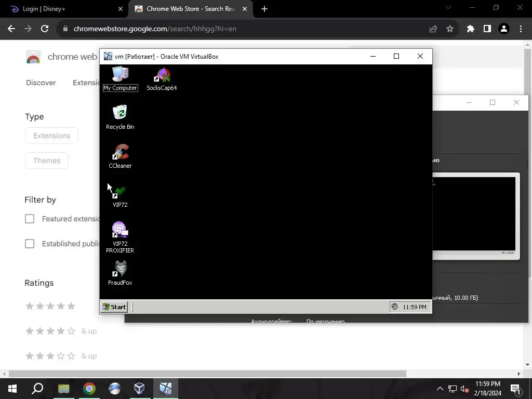Go forward in Chrome
The height and width of the screenshot is (399, 532).
click(x=28, y=29)
